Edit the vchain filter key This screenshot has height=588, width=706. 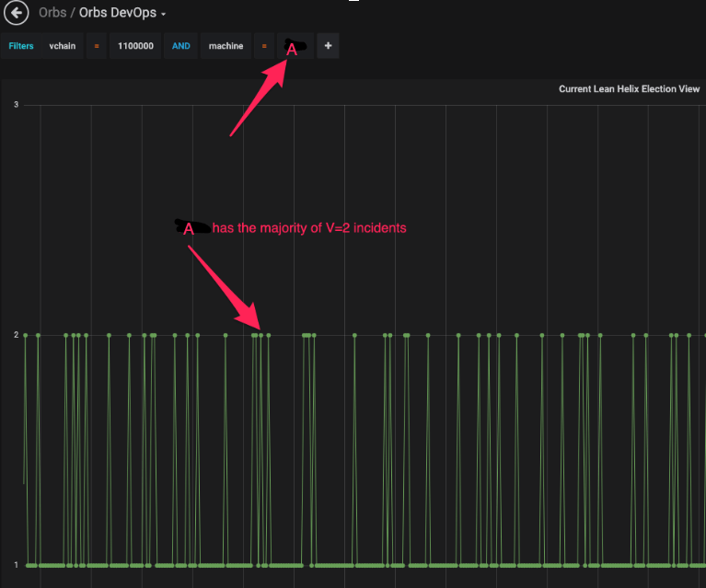tap(63, 46)
